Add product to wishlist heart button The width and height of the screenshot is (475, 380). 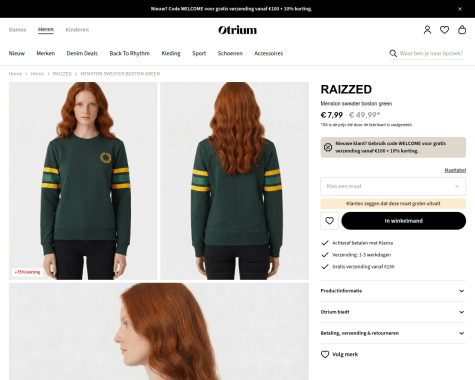point(329,221)
